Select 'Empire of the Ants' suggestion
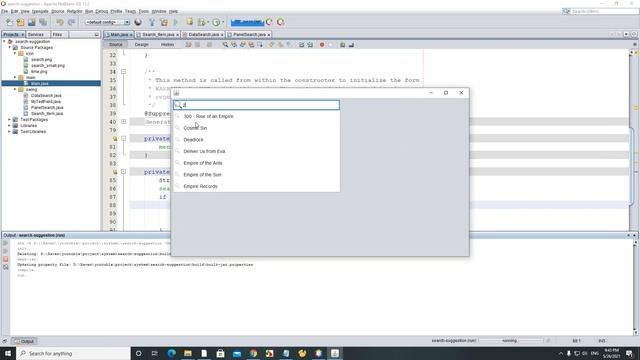 coord(256,163)
